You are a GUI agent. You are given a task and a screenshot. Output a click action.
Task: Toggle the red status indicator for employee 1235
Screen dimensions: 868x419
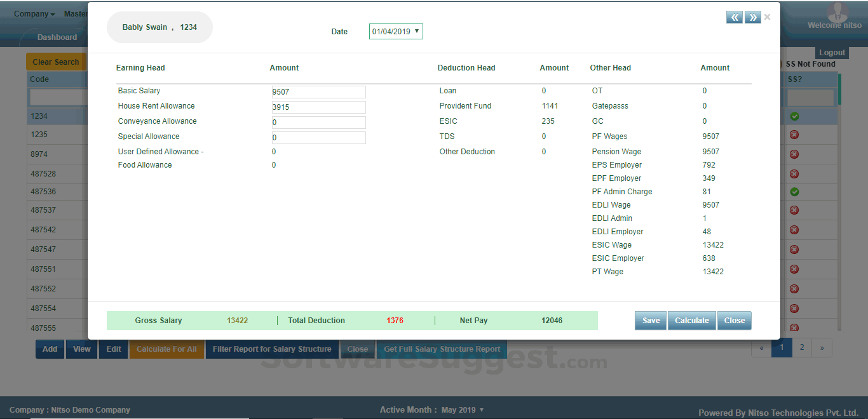(794, 135)
